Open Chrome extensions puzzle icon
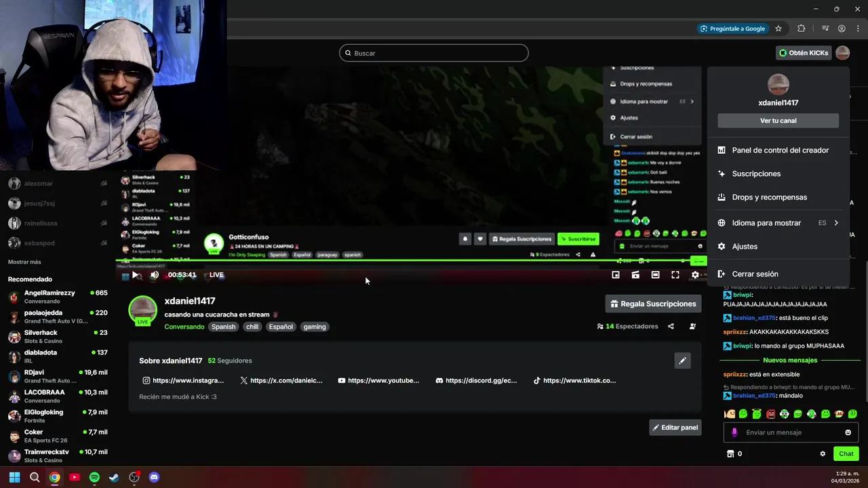Screen dimensions: 868x488 [x=802, y=28]
